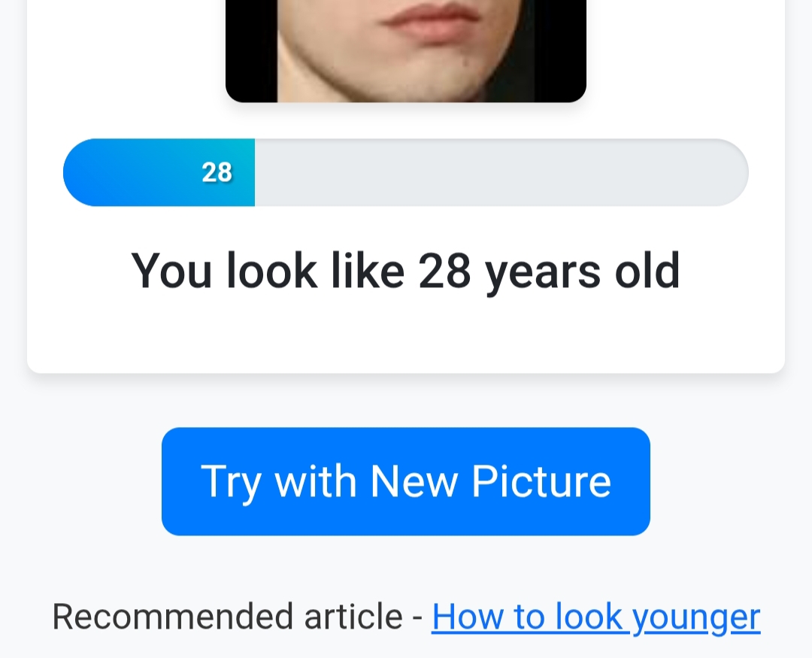Viewport: 812px width, 658px height.
Task: Click the far right end of the age bar
Action: (x=733, y=172)
